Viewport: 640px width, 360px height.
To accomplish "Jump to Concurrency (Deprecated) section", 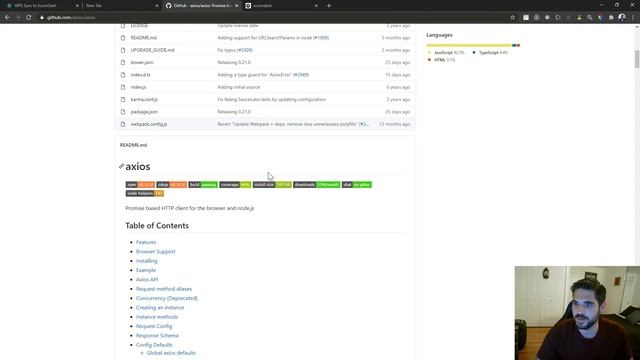I will click(x=167, y=298).
